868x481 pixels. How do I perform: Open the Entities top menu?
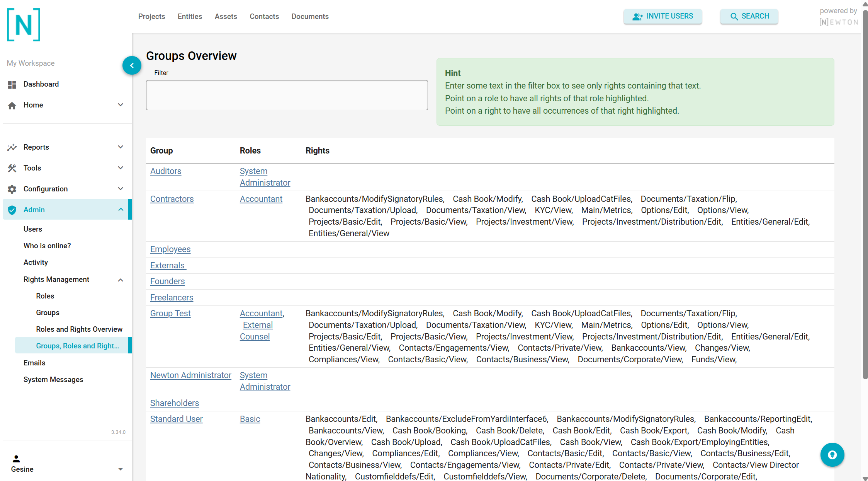point(190,16)
